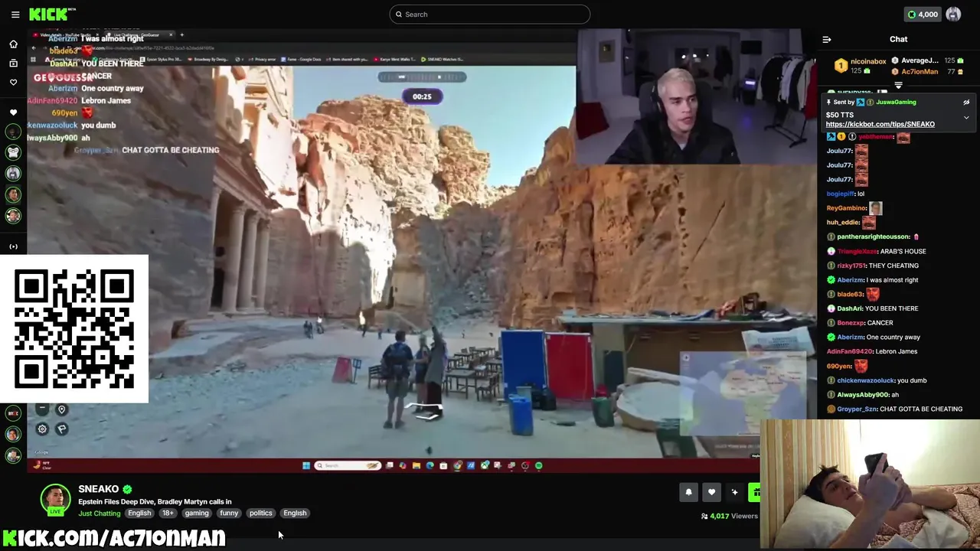The image size is (980, 551).
Task: Open Spotify icon in streamed taskbar
Action: click(x=539, y=465)
